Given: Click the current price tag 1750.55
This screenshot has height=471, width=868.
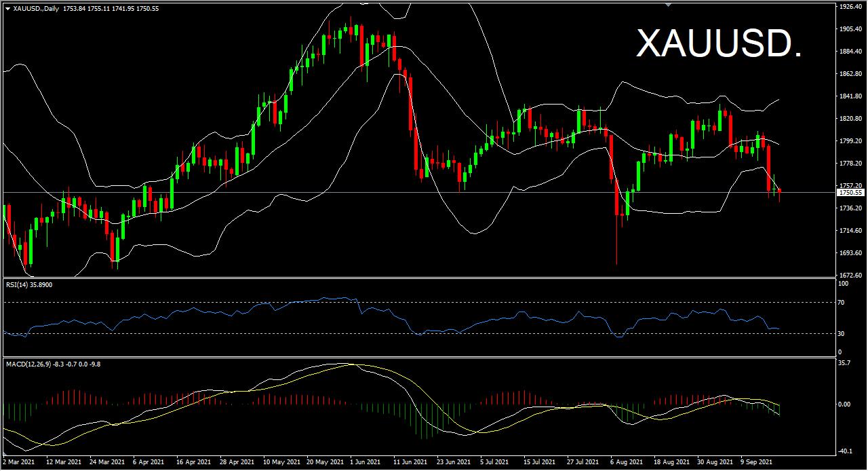Looking at the screenshot, I should point(850,193).
